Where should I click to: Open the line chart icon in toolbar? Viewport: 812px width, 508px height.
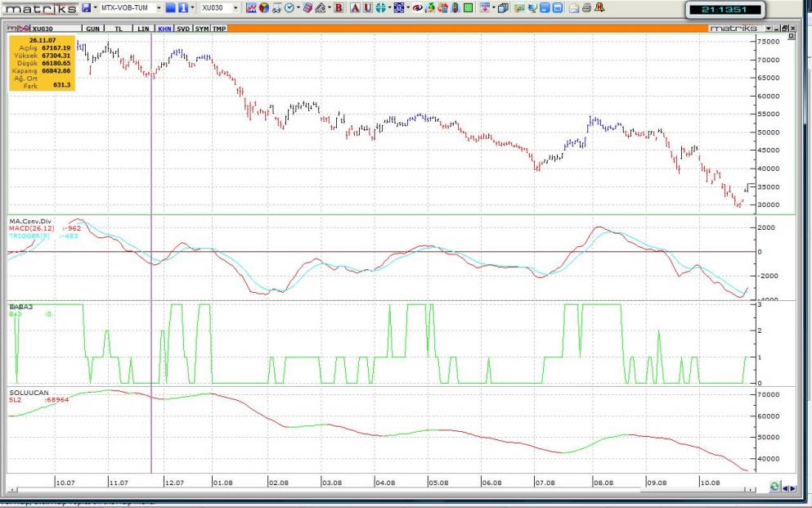[x=251, y=7]
